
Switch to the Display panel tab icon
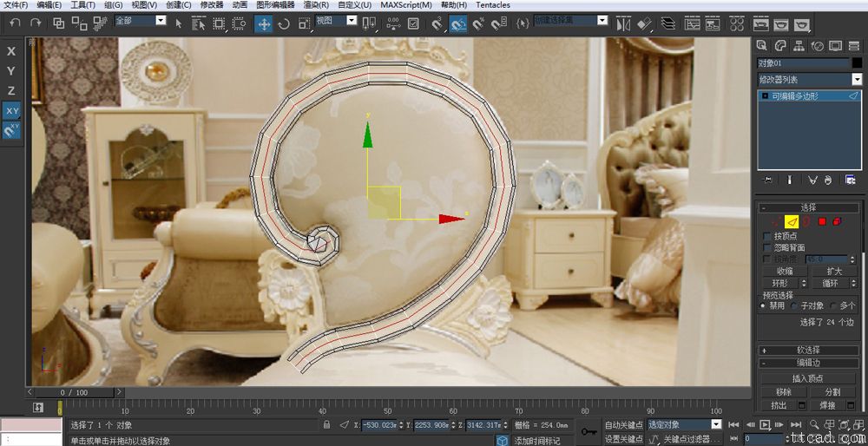(835, 45)
